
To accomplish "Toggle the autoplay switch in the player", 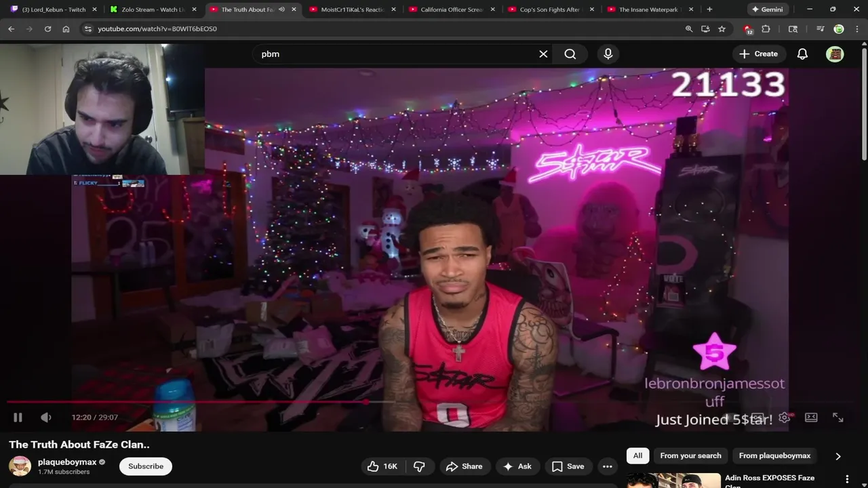I will tap(730, 418).
